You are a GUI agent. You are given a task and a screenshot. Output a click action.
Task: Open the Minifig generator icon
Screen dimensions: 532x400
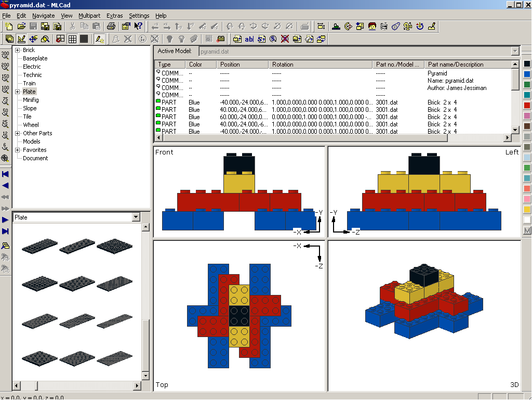pyautogui.click(x=372, y=26)
